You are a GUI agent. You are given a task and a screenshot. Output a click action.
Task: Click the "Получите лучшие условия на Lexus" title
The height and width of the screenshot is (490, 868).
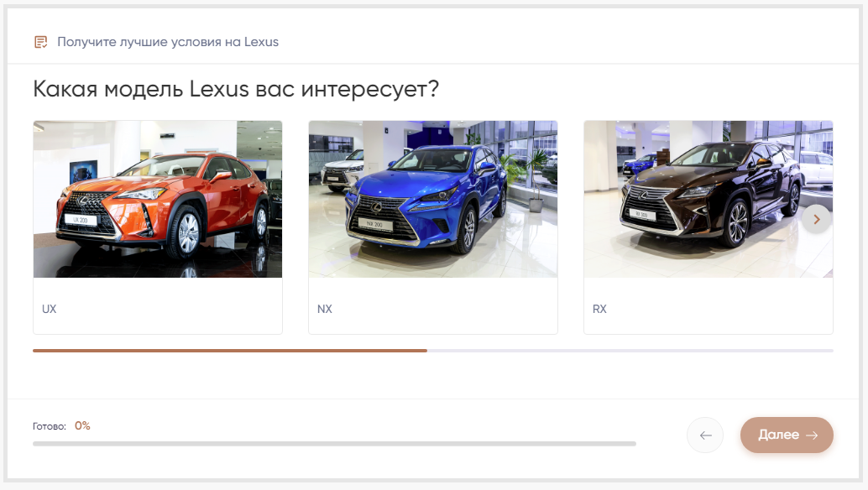coord(168,42)
